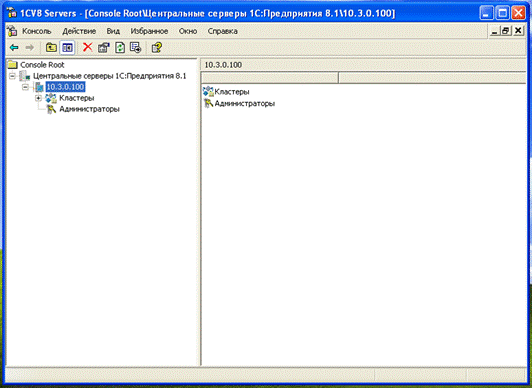
Task: Open the Консоль menu
Action: pyautogui.click(x=37, y=31)
